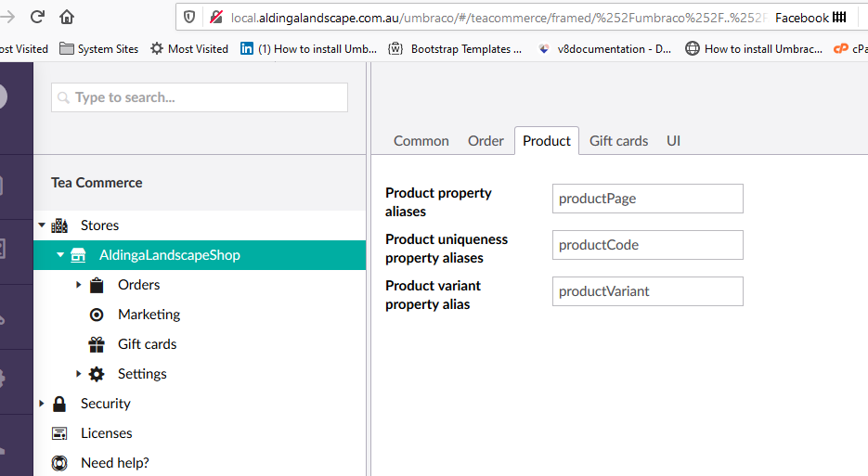Switch to the Common tab
The image size is (868, 476).
[x=421, y=141]
